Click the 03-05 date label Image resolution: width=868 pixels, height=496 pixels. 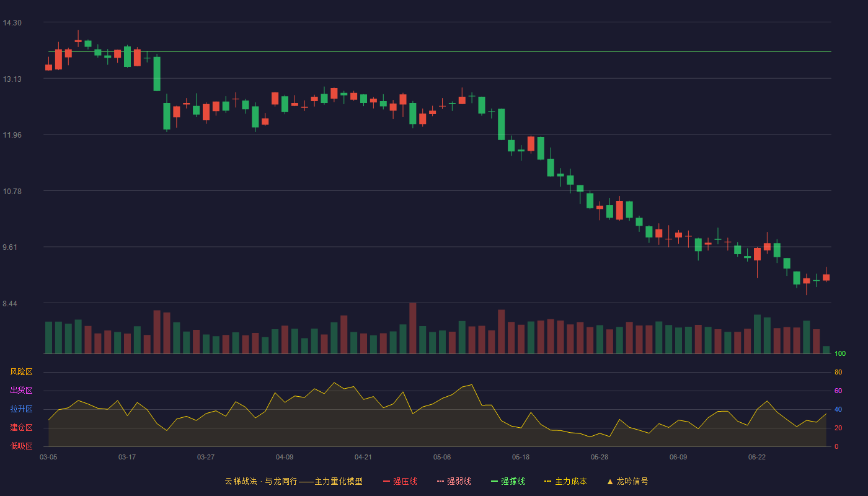[x=48, y=457]
